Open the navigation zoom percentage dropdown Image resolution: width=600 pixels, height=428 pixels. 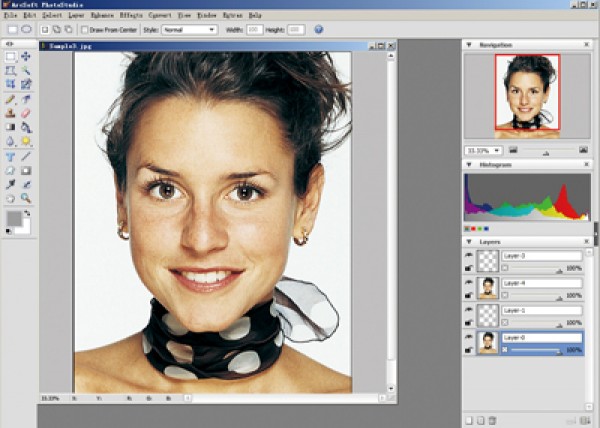coord(497,150)
